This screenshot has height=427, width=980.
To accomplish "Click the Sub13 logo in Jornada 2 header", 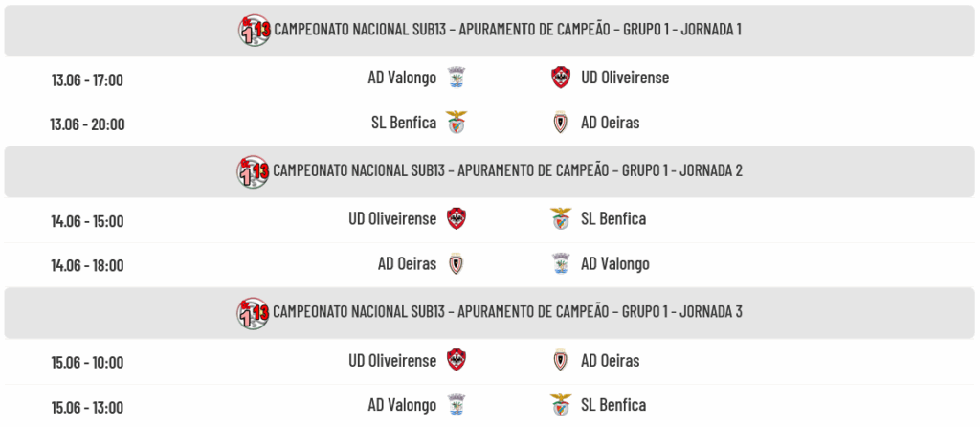I will pos(253,172).
